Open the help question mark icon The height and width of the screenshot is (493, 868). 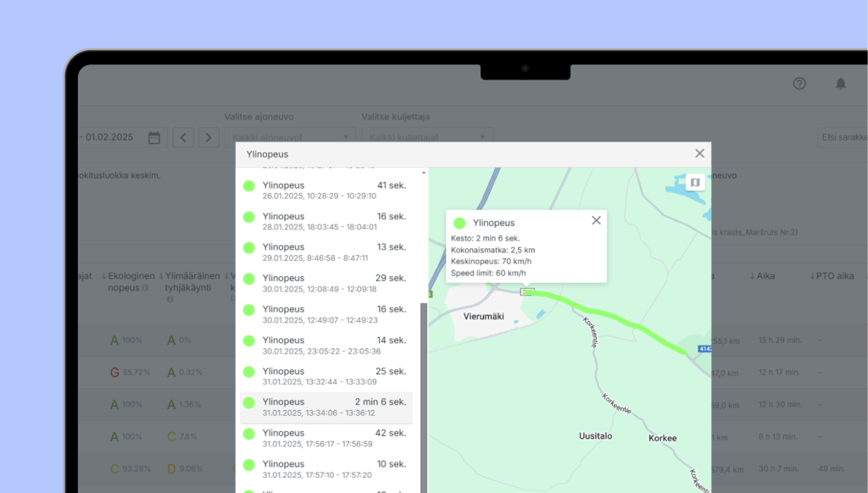pyautogui.click(x=799, y=84)
